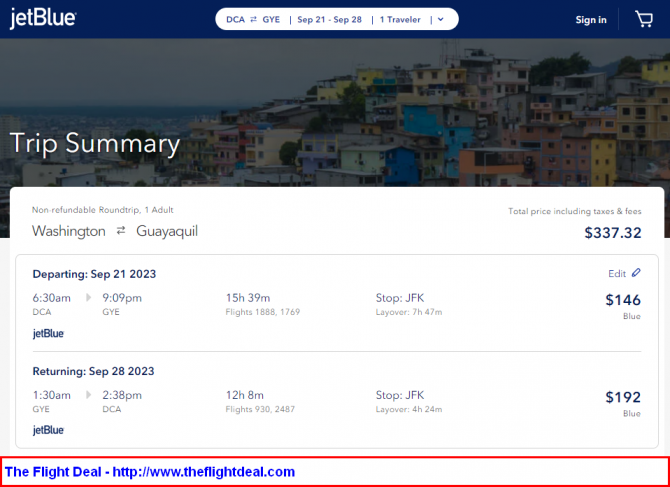Click Departing: Sep 21 2023 heading

tap(94, 274)
